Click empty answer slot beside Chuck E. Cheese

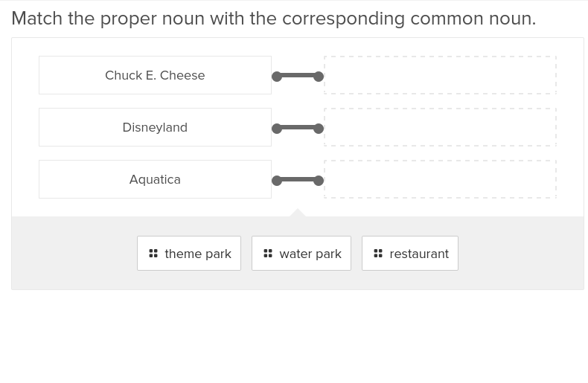click(440, 75)
